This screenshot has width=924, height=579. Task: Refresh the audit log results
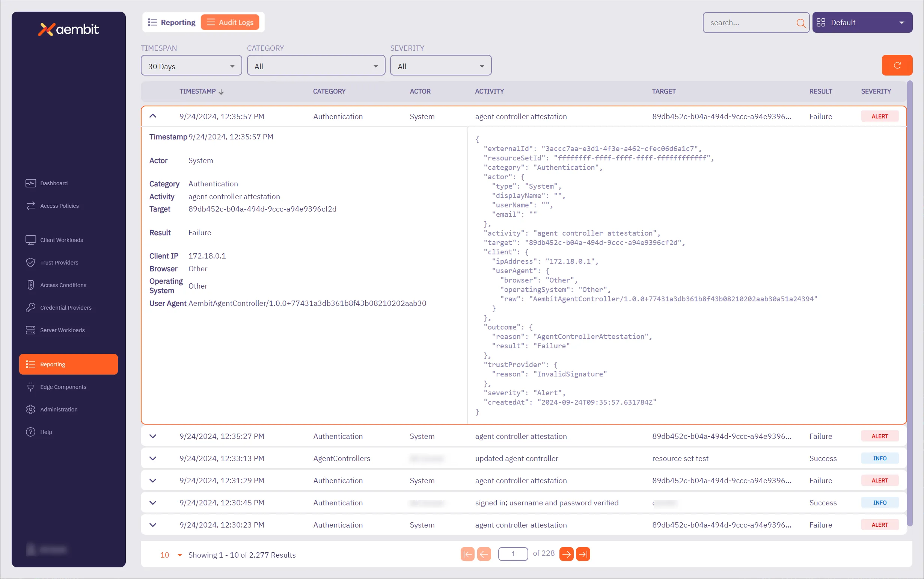[897, 65]
